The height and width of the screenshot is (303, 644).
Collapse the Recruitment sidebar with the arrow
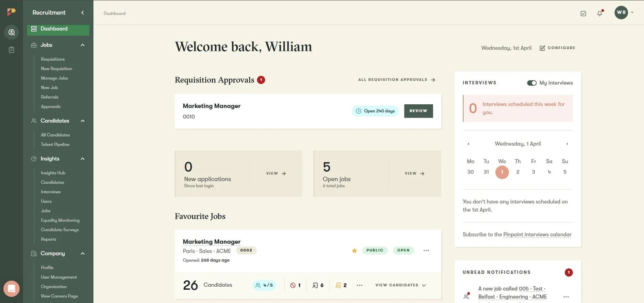click(82, 12)
